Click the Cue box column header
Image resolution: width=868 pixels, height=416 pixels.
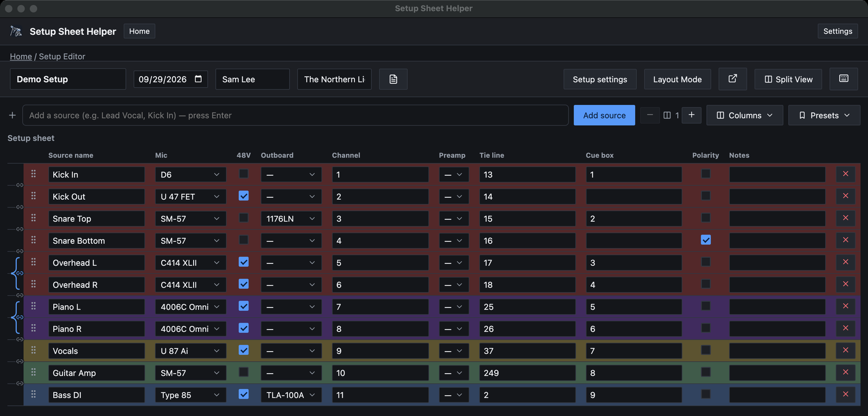coord(599,155)
